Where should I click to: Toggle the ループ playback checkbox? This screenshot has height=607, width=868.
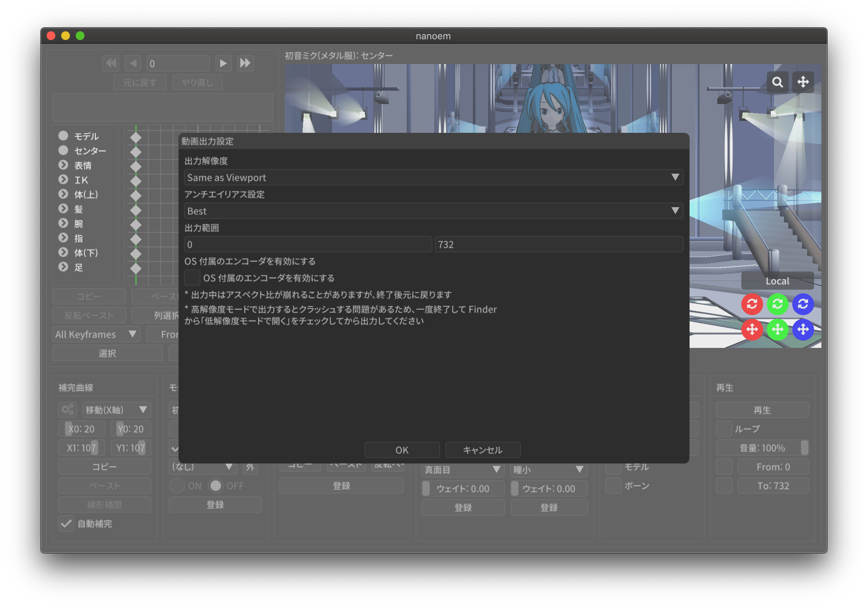(x=724, y=429)
